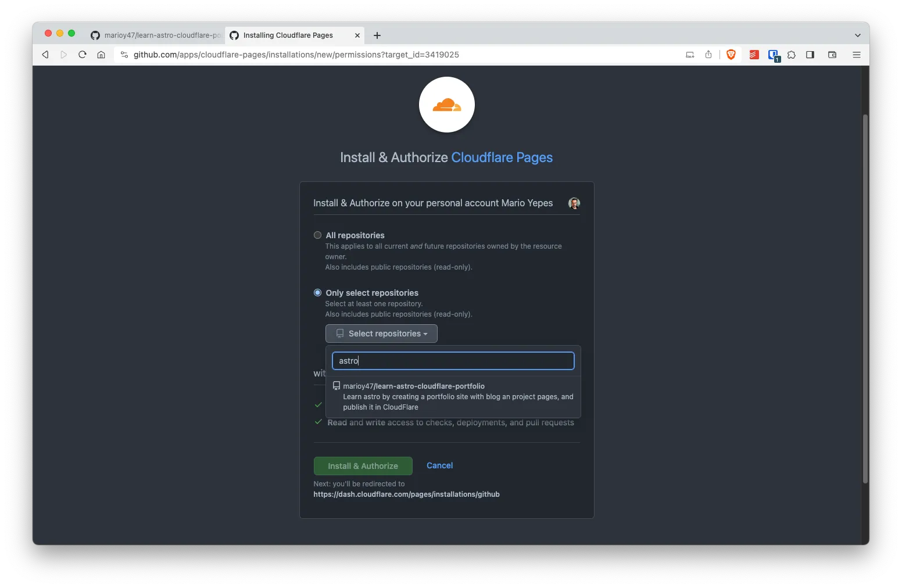Screen dimensions: 902x588
Task: Click the All repositories label
Action: click(355, 235)
